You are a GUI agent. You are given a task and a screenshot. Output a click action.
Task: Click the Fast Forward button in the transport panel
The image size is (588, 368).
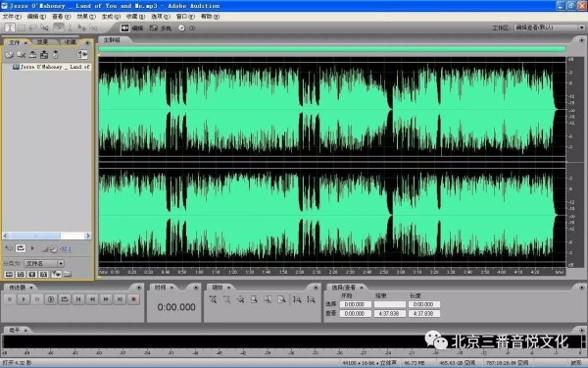coord(106,299)
